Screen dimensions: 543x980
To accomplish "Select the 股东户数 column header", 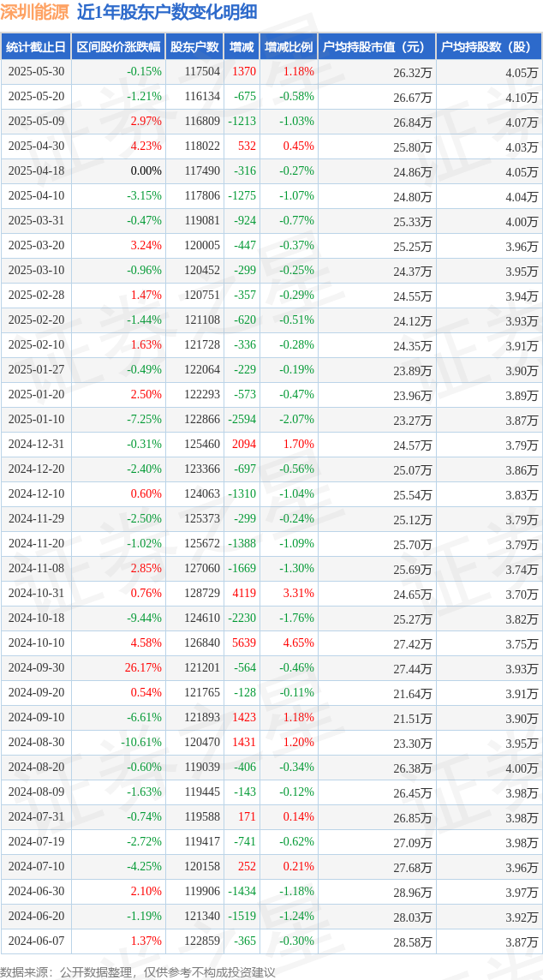I will point(194,47).
